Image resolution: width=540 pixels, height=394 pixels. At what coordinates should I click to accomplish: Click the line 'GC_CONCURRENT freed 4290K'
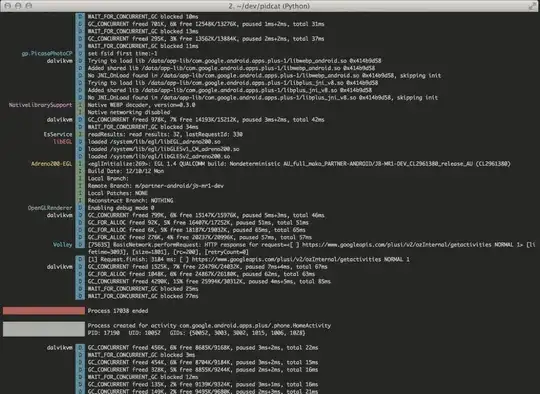click(209, 281)
